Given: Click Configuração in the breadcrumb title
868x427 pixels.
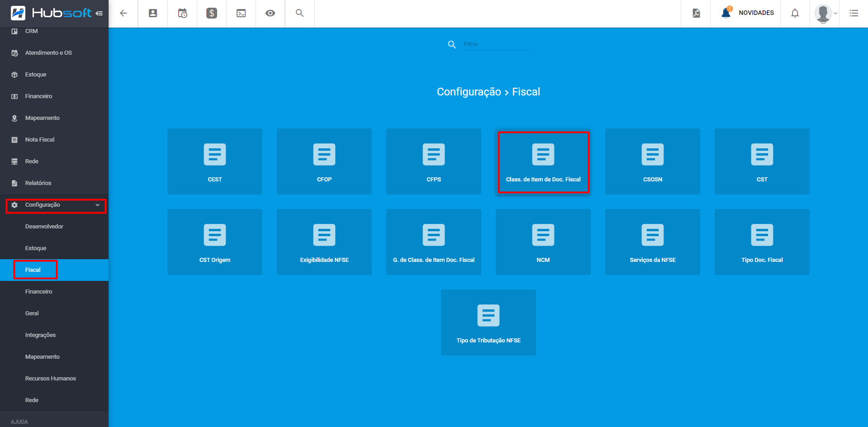Looking at the screenshot, I should point(469,92).
